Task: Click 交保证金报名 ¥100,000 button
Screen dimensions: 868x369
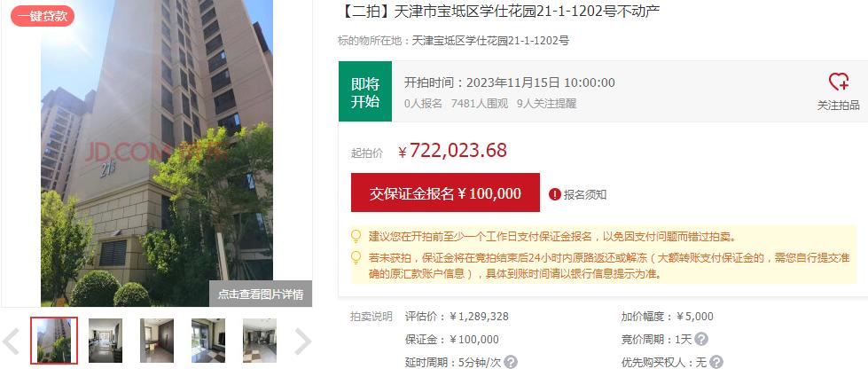Action: tap(445, 192)
